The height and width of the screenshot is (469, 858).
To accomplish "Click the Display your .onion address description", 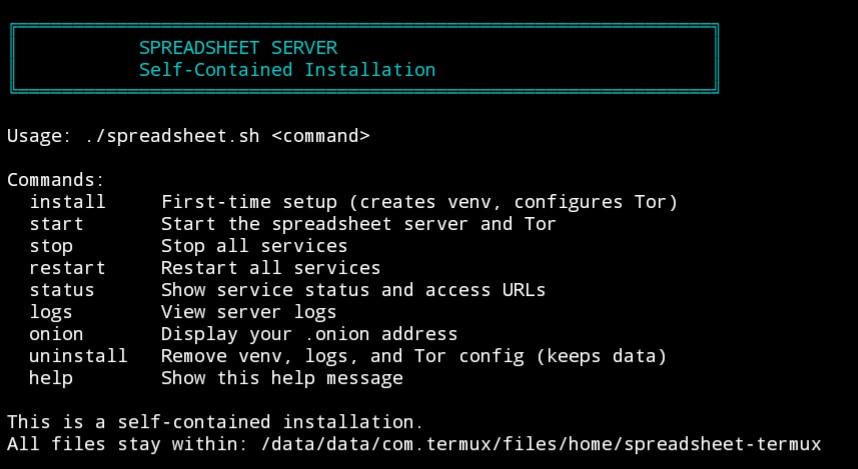I will pos(309,334).
